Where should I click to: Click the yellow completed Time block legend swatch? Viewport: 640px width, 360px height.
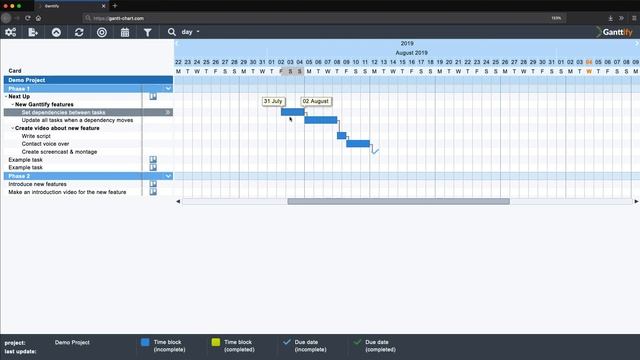(216, 342)
